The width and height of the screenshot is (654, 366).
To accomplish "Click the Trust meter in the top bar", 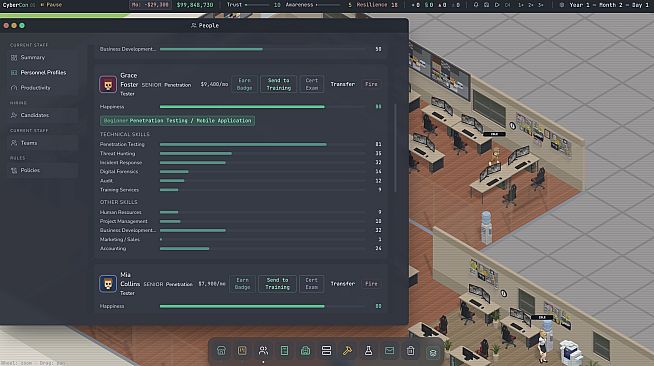I will click(x=253, y=5).
